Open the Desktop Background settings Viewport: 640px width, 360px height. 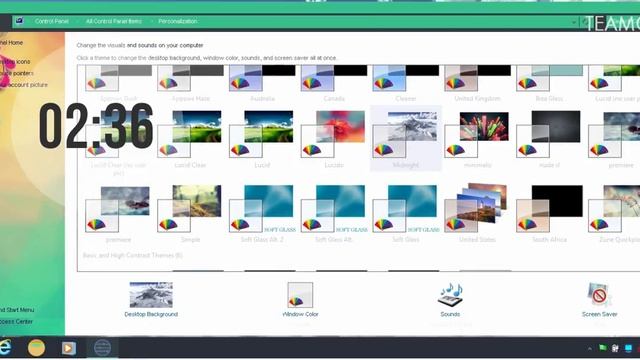pos(151,299)
